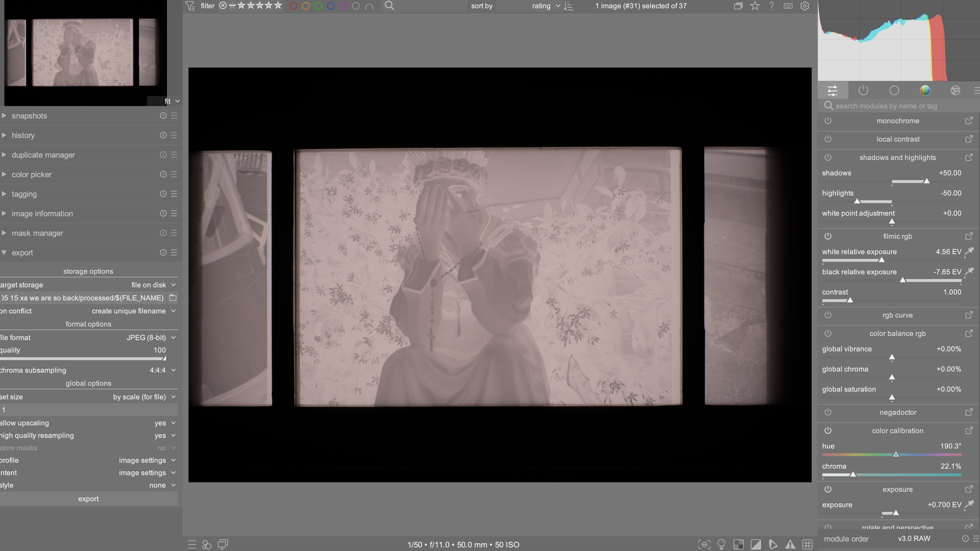Screen dimensions: 980x551
Task: Open global preferences gear icon
Action: pos(804,6)
